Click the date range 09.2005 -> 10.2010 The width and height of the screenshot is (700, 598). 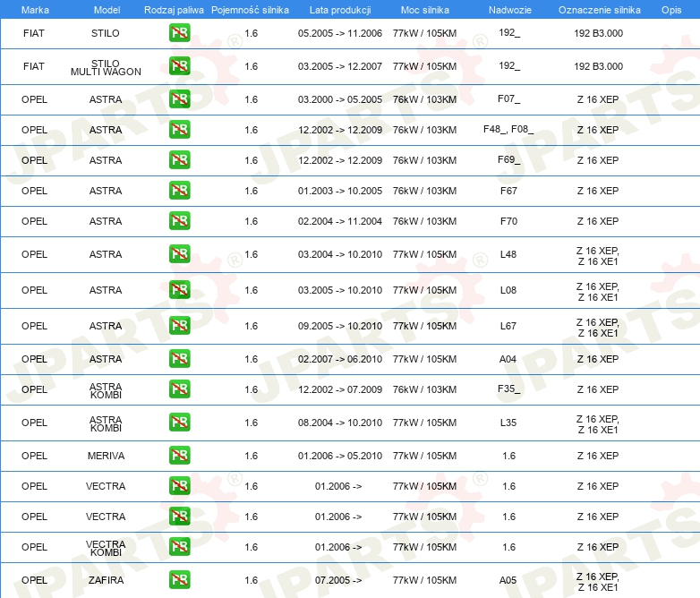pyautogui.click(x=340, y=326)
